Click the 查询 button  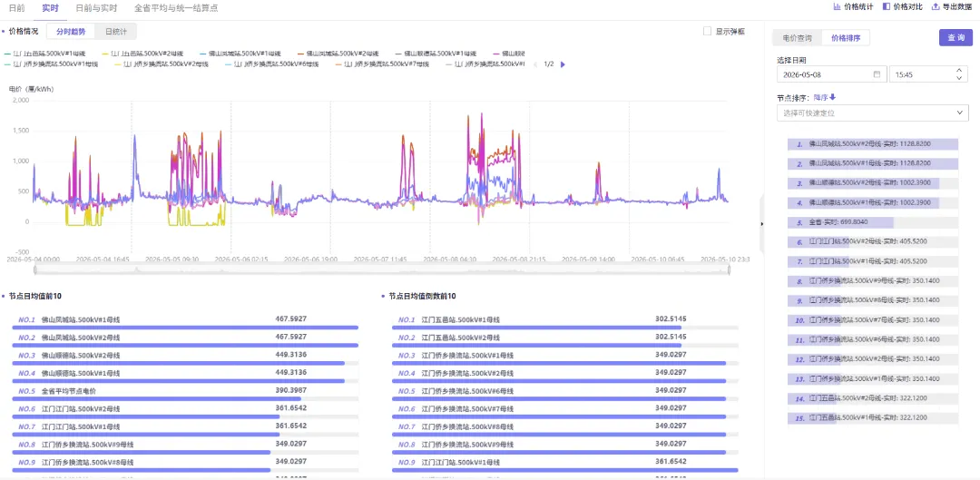955,37
